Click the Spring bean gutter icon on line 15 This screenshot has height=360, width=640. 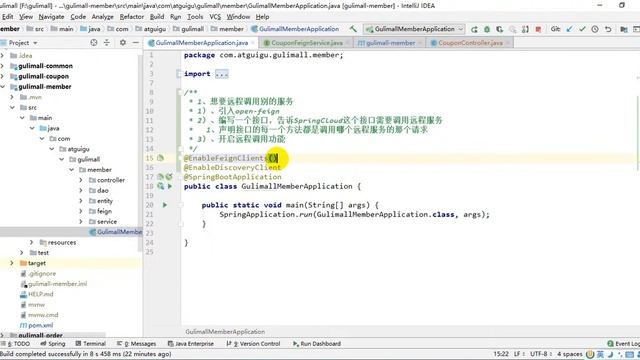point(160,158)
